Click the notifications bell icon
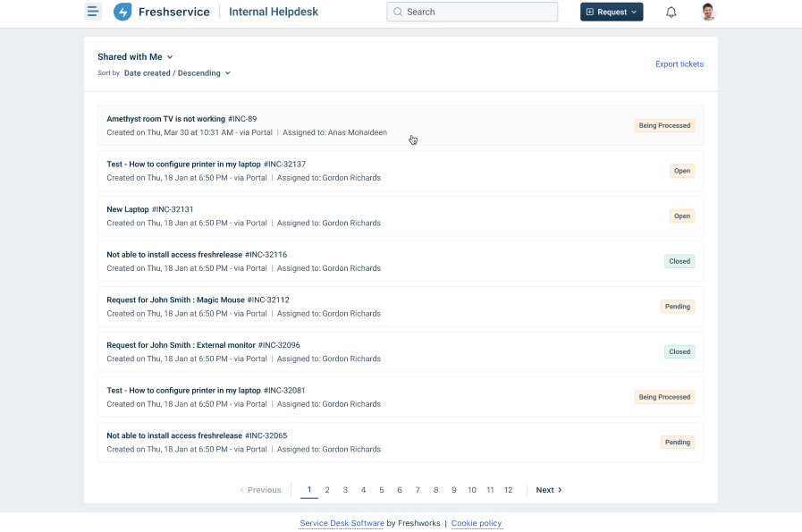Viewport: 802px width, 532px height. point(671,12)
